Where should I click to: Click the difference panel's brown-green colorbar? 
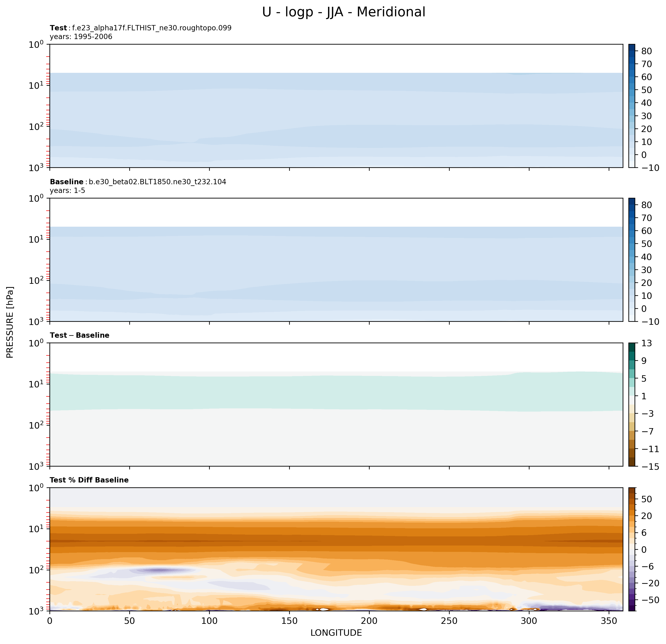click(632, 405)
